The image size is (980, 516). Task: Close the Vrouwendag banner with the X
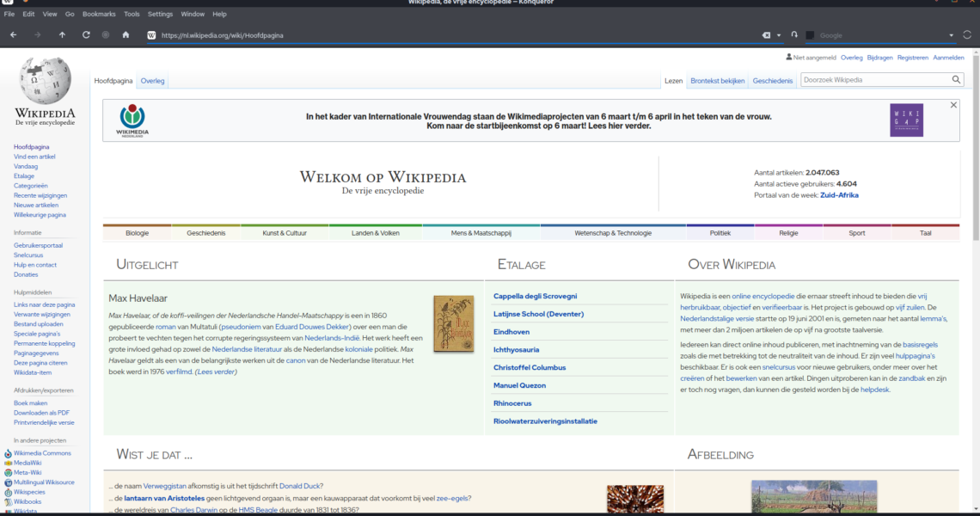click(x=953, y=105)
